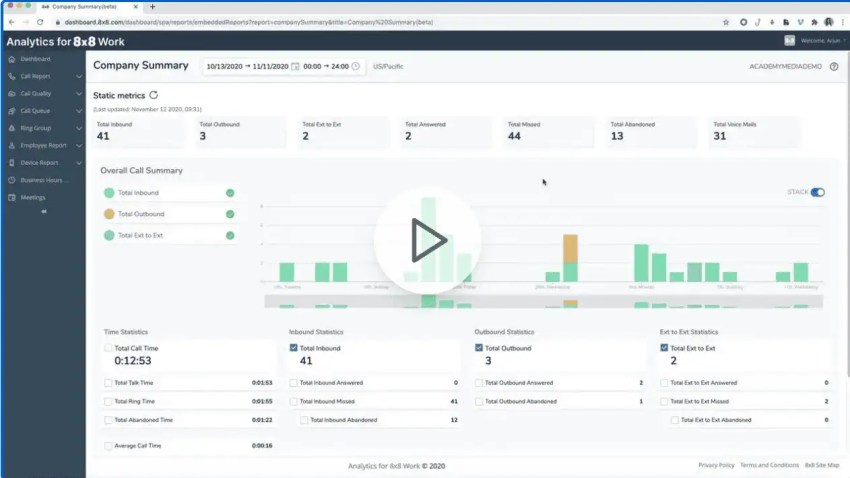
Task: Uncheck the Total Inbound checkbox
Action: [x=293, y=348]
